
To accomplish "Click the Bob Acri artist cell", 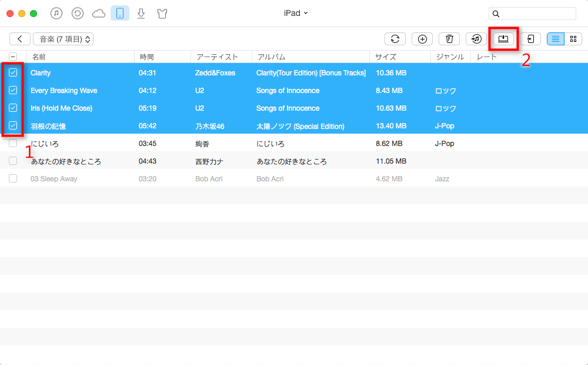I will [x=209, y=179].
